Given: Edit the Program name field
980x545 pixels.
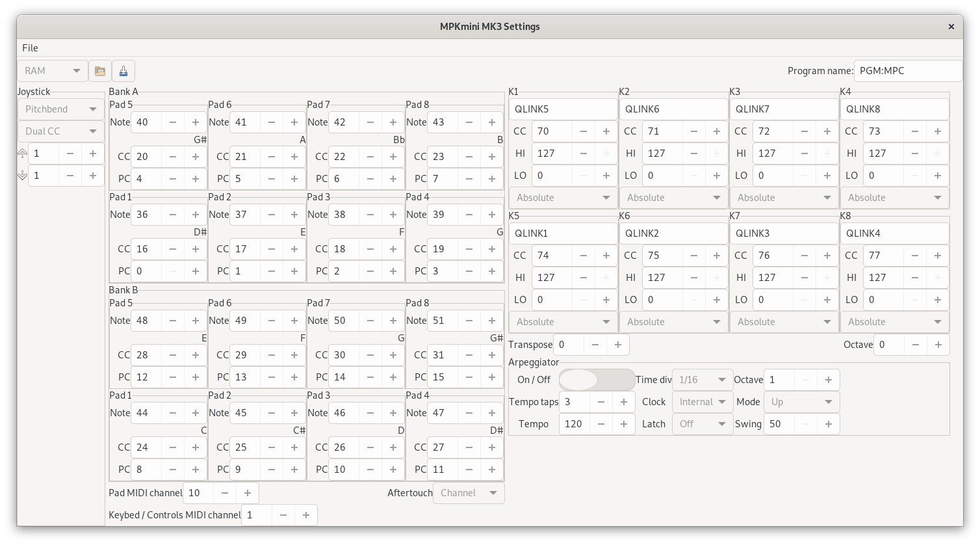Looking at the screenshot, I should [908, 71].
